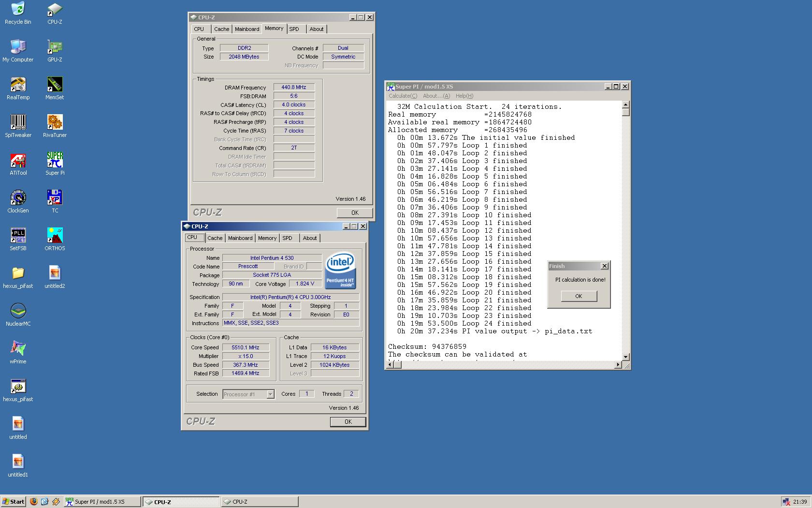This screenshot has width=812, height=508.
Task: Open the hexus_pifast folder icon
Action: click(x=18, y=277)
